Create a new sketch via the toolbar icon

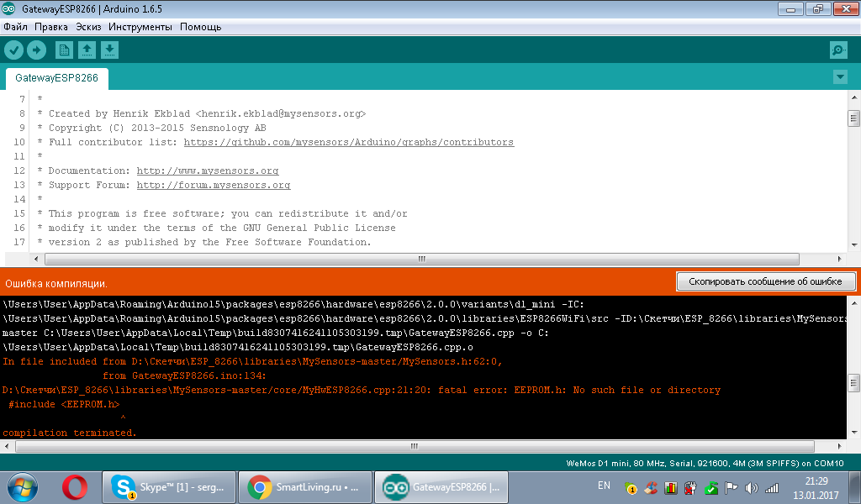(64, 50)
